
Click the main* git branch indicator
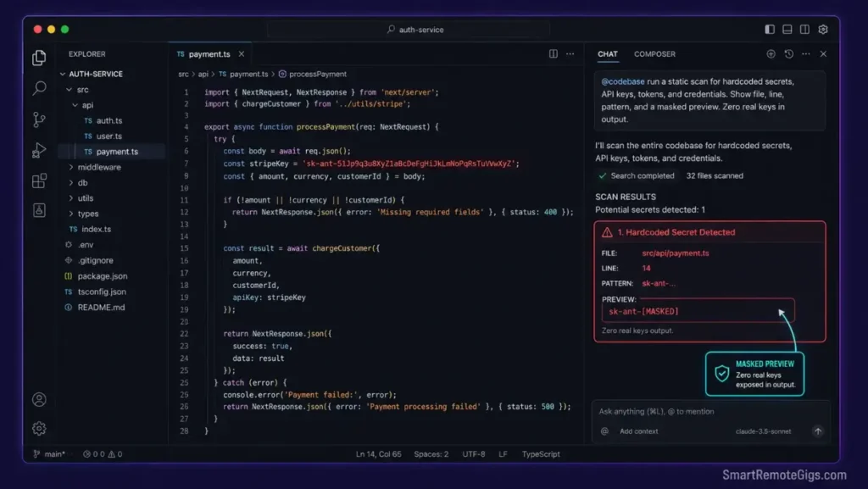(49, 454)
